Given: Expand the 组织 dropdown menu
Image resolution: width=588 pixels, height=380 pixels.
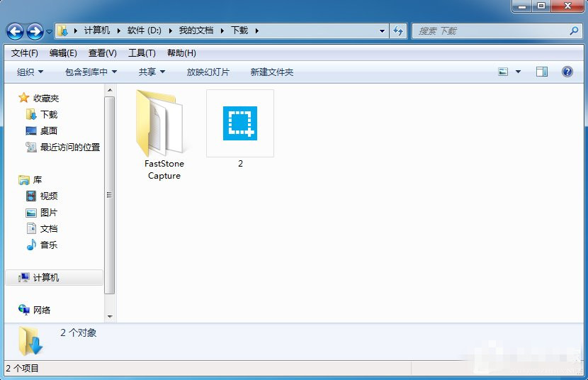Looking at the screenshot, I should [x=30, y=72].
